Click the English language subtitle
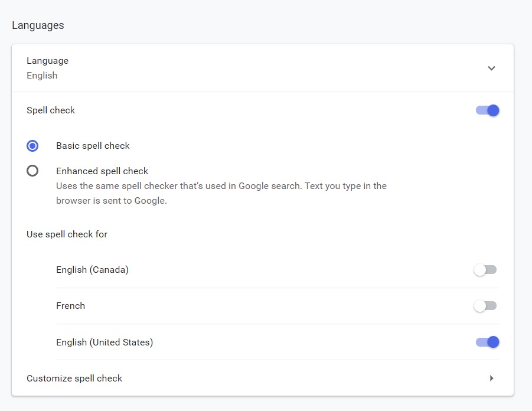The height and width of the screenshot is (411, 532). [42, 76]
